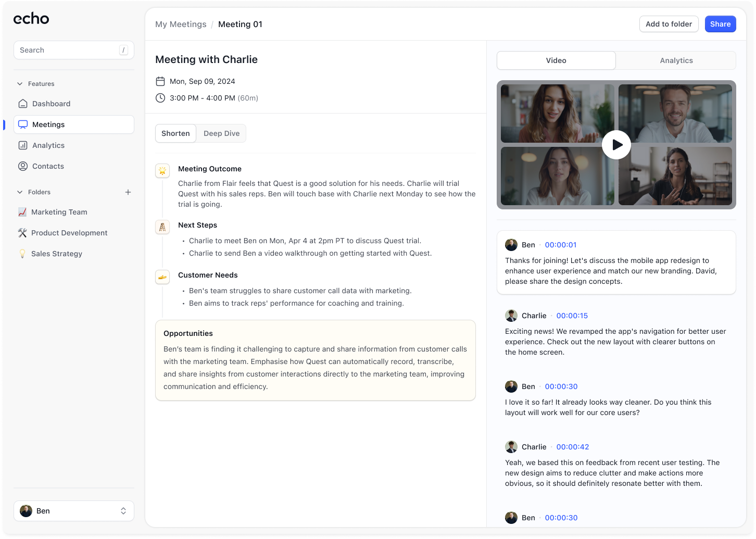Click the Meeting with Charlie title
The height and width of the screenshot is (539, 756).
(x=206, y=59)
